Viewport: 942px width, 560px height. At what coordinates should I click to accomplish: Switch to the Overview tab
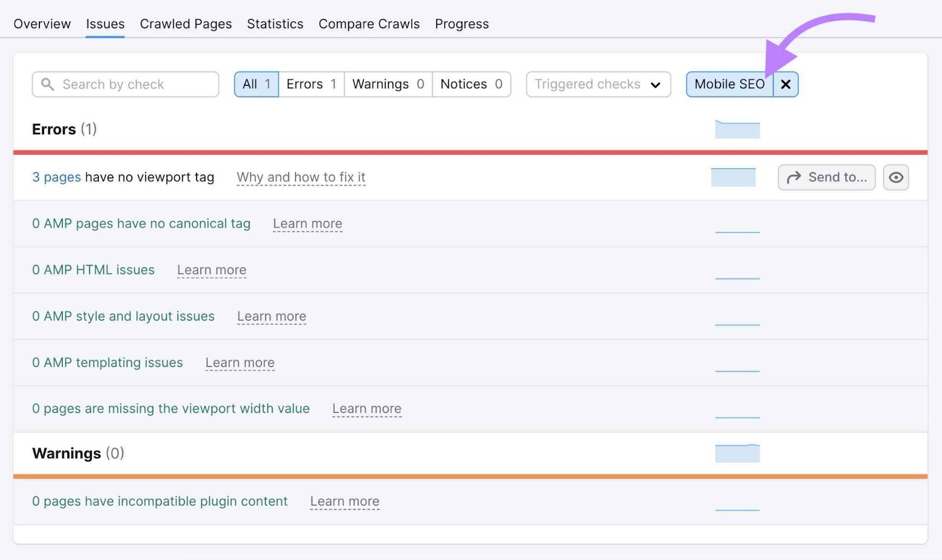42,24
